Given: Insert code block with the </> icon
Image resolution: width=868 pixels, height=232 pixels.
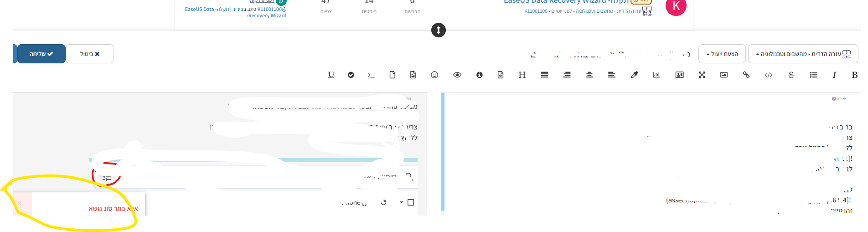Looking at the screenshot, I should coord(769,75).
